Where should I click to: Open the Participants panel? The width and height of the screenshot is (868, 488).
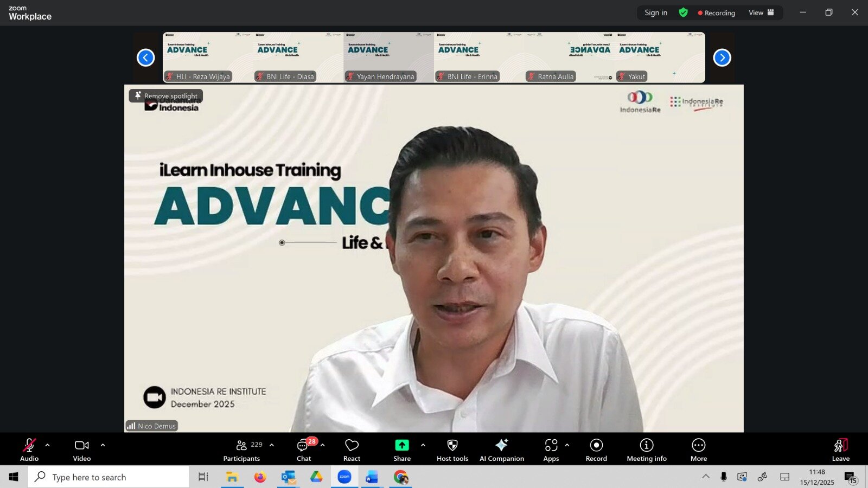point(242,450)
